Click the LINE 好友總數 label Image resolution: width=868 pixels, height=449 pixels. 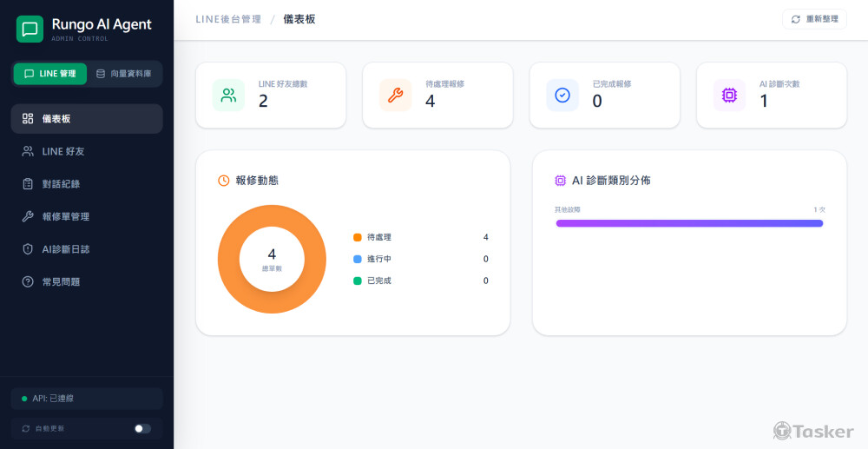click(283, 84)
